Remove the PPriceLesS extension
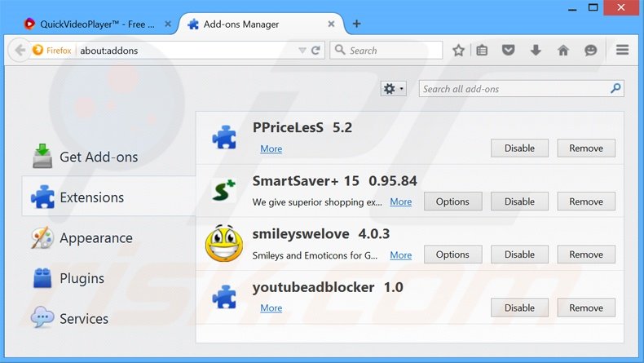Image resolution: width=644 pixels, height=363 pixels. point(586,148)
